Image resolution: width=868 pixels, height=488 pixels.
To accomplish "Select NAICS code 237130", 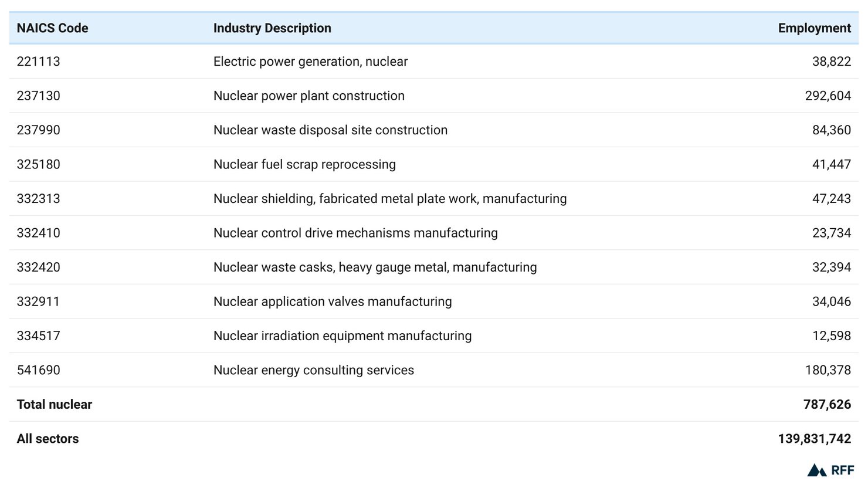I will 38,96.
